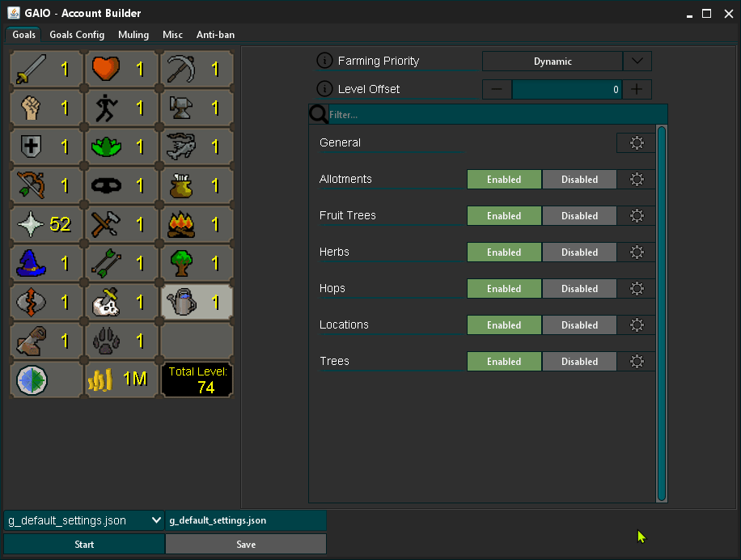Select the Strength fist skill icon
The width and height of the screenshot is (741, 560).
32,108
